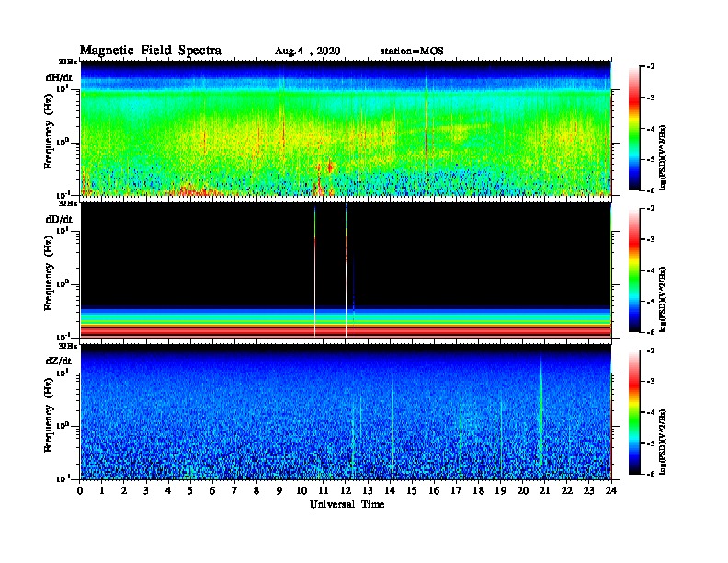This screenshot has height=563, width=728.
Task: Click the 10^0 frequency tick of dZ/dt panel
Action: 63,426
